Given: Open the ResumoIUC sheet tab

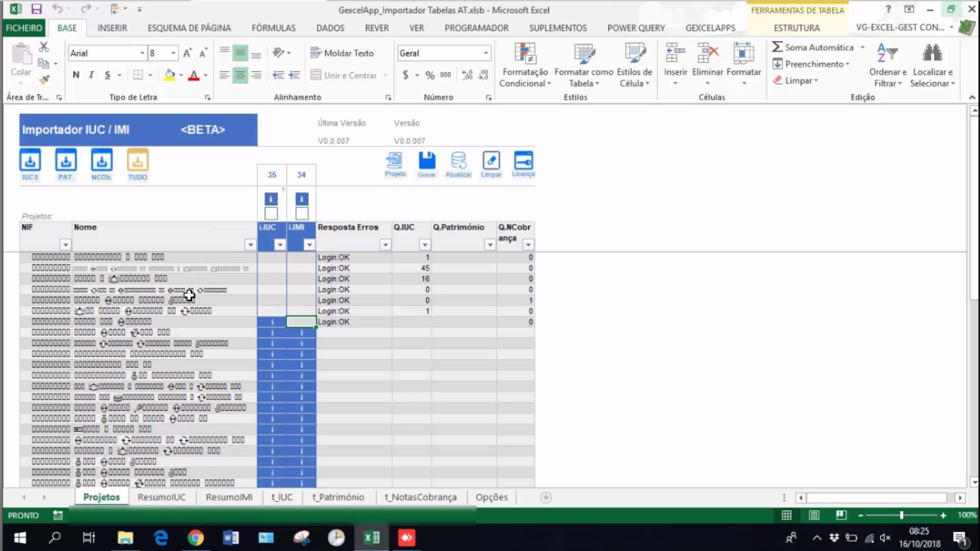Looking at the screenshot, I should [x=161, y=497].
